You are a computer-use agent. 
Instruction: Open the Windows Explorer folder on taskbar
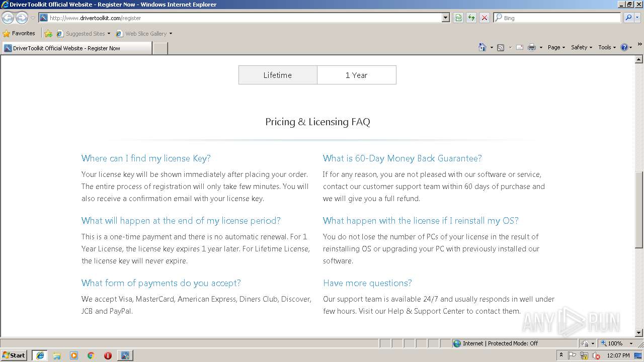click(57, 355)
